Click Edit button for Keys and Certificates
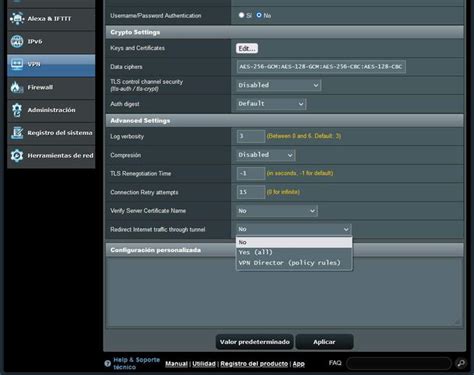The height and width of the screenshot is (375, 474). pos(247,48)
